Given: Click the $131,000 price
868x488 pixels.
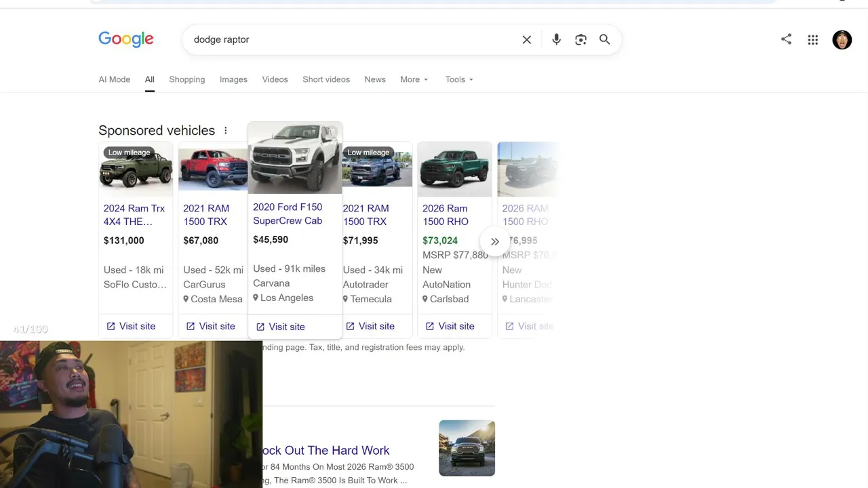Looking at the screenshot, I should [x=124, y=241].
